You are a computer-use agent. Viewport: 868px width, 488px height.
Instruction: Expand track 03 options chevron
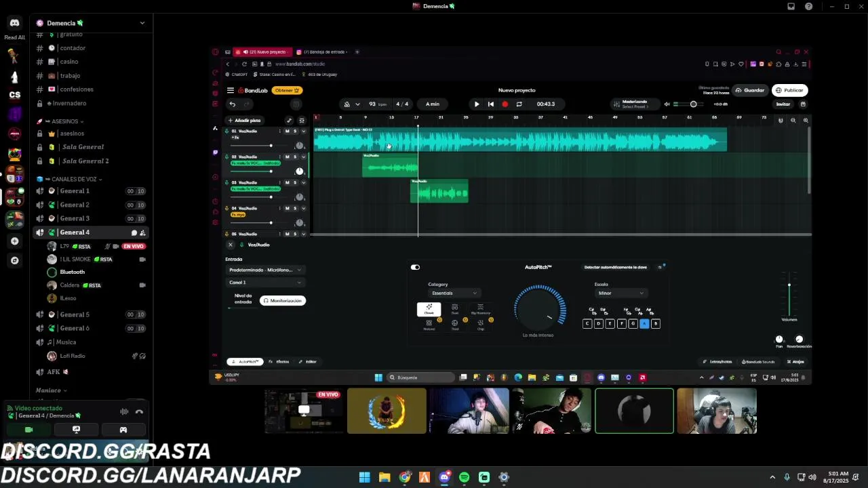(x=303, y=183)
